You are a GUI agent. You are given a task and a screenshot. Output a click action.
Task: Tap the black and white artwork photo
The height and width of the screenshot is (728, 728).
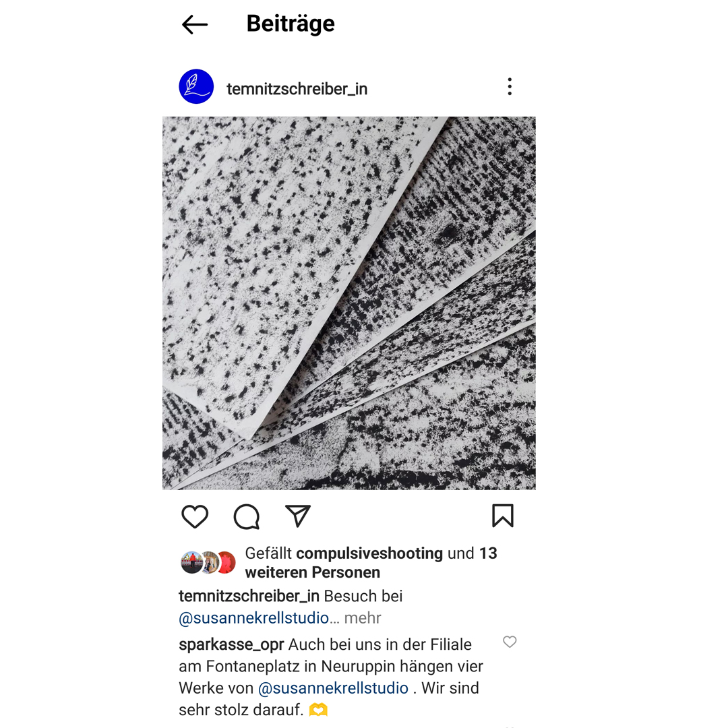coord(349,303)
